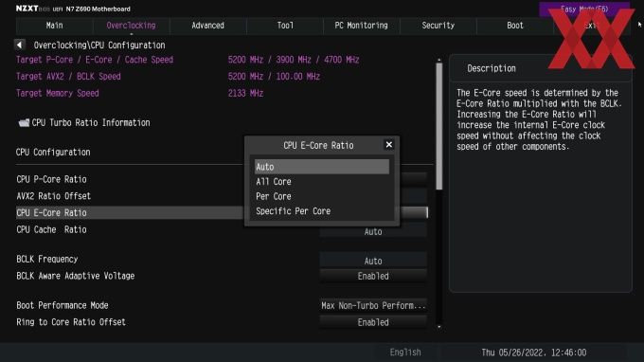This screenshot has width=644, height=362.
Task: Click the scrollbar up arrow
Action: (439, 60)
